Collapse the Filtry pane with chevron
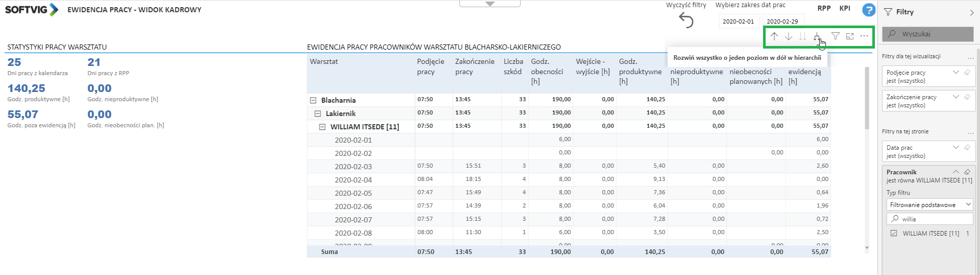This screenshot has height=275, width=980. click(x=972, y=12)
